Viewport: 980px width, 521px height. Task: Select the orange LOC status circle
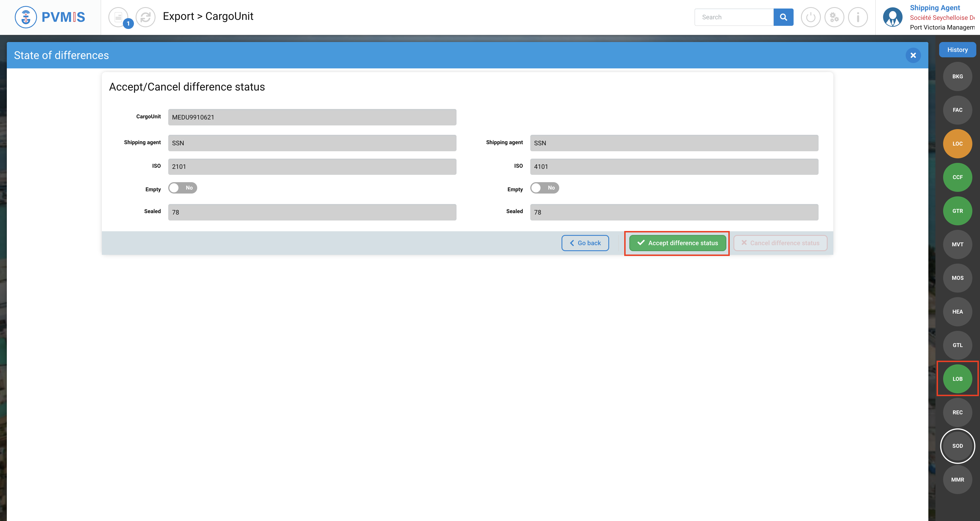957,144
